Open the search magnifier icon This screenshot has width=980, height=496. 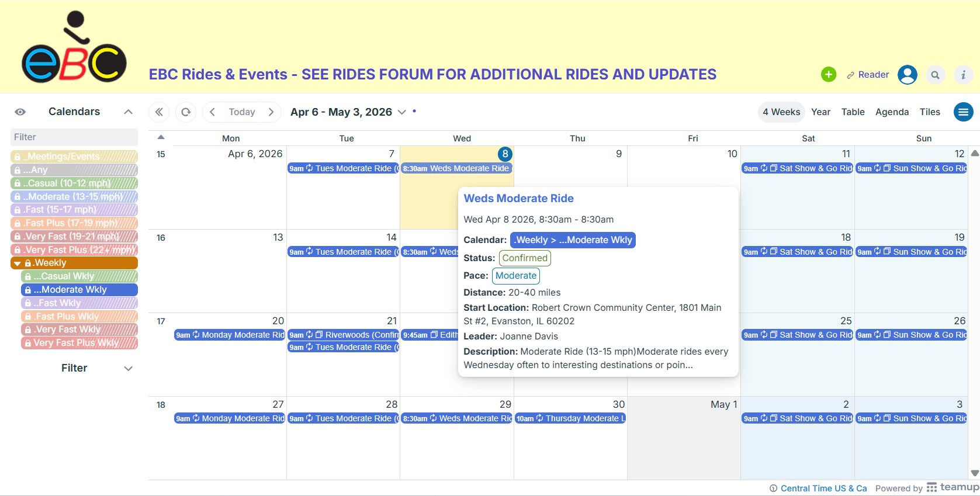coord(935,75)
